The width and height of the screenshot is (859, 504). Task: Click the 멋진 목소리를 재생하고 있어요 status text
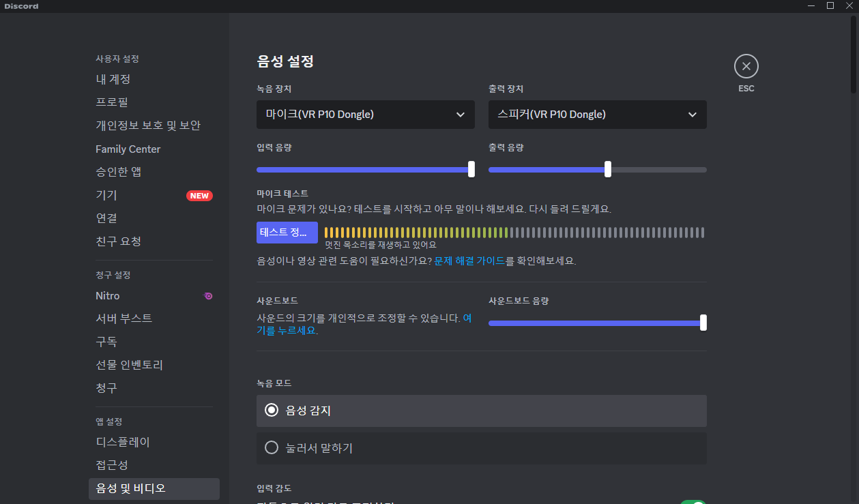pyautogui.click(x=381, y=245)
